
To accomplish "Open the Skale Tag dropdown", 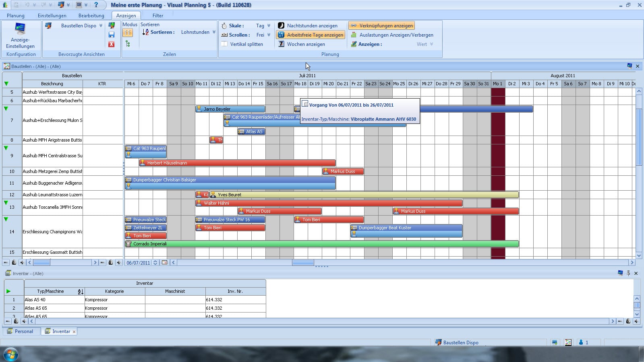I will click(x=269, y=26).
